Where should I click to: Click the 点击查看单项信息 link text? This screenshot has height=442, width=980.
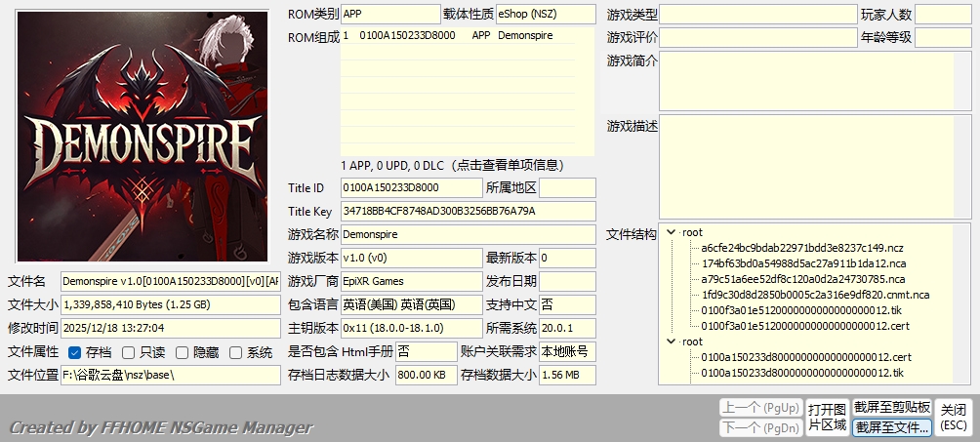[x=509, y=164]
